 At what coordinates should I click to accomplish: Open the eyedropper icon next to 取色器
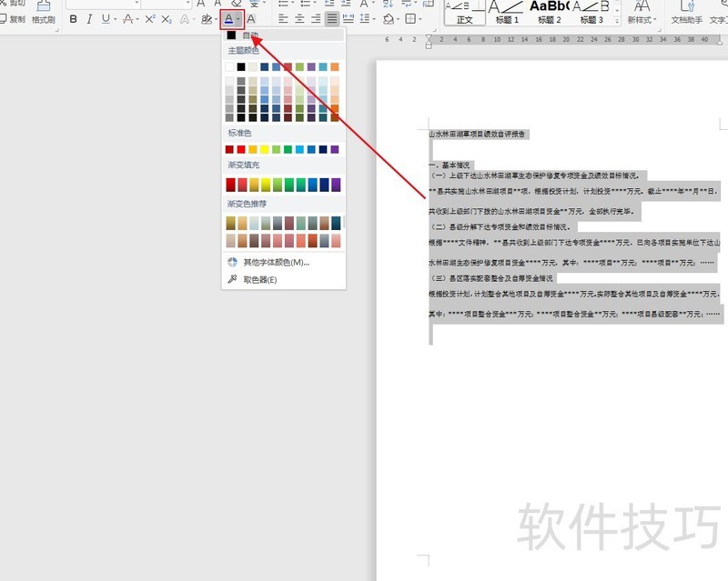click(232, 279)
